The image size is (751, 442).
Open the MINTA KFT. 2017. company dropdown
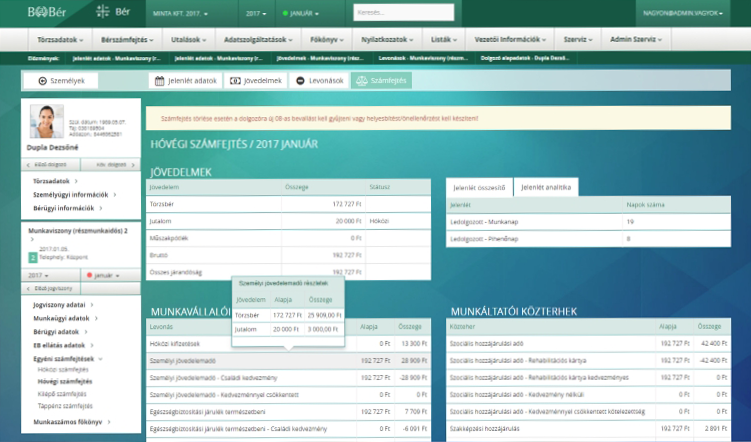click(x=181, y=13)
